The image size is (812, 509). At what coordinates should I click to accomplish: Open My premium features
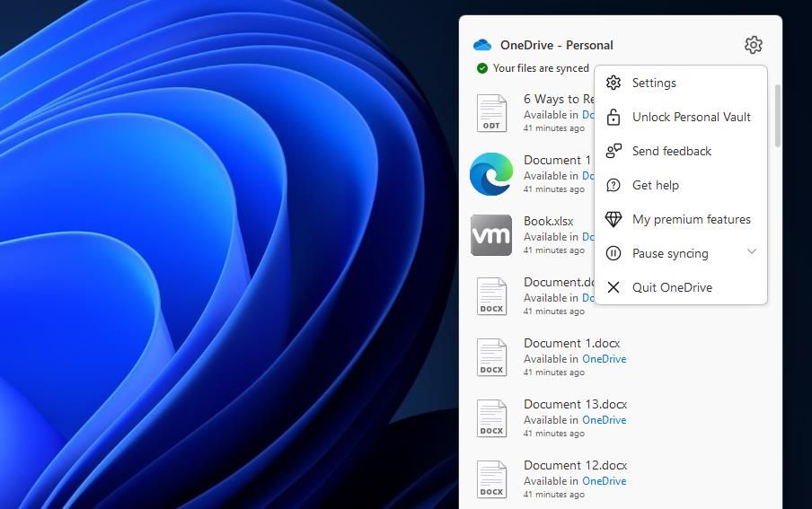point(681,220)
